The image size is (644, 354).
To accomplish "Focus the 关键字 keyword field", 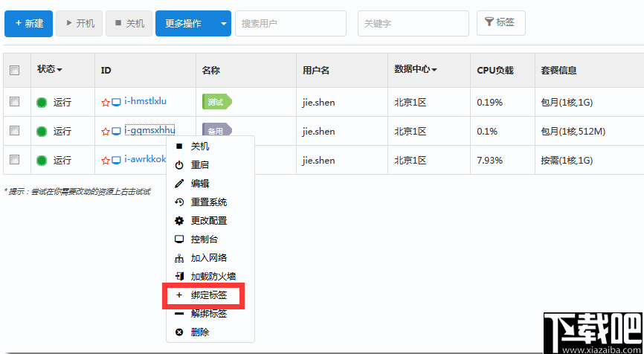I will click(x=413, y=24).
